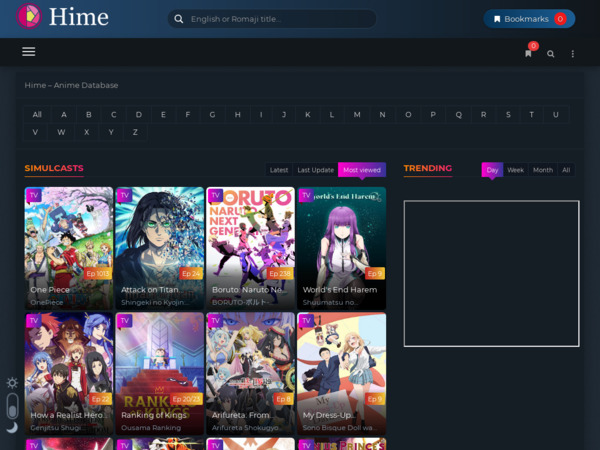Screen dimensions: 600x450
Task: Open the Boruto: Naruto Next Generations card
Action: point(251,248)
